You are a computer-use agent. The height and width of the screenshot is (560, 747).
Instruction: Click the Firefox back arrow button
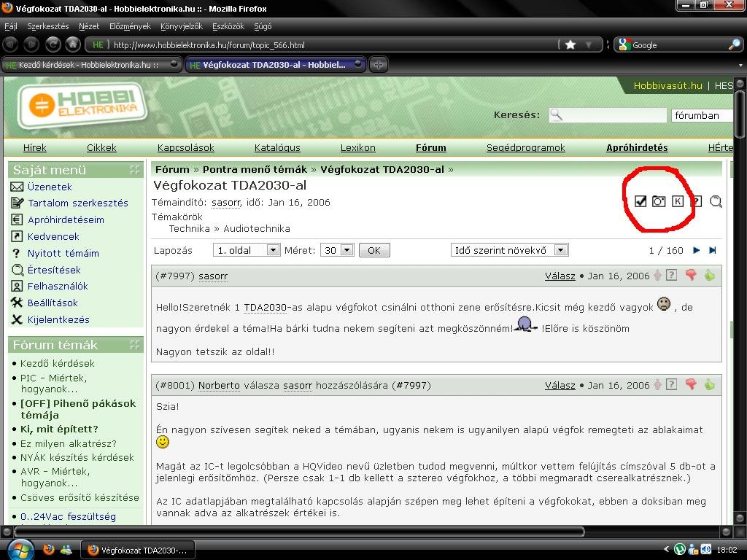(11, 44)
